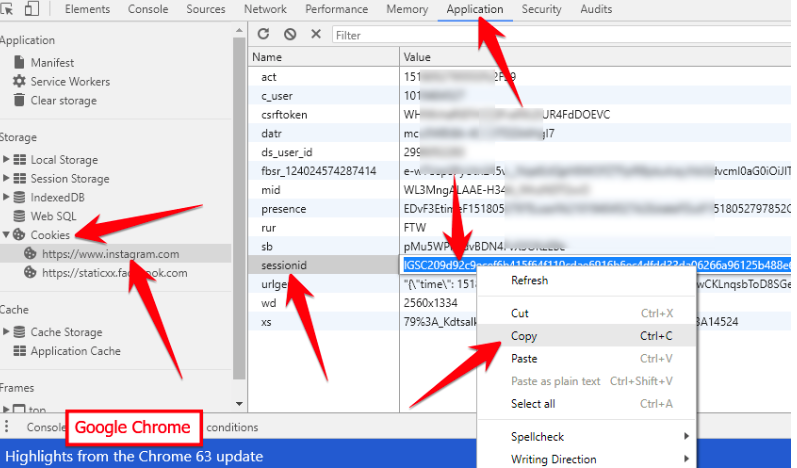Viewport: 797px width, 468px height.
Task: Select the https://www.instagram.com cookie entry
Action: pos(110,254)
